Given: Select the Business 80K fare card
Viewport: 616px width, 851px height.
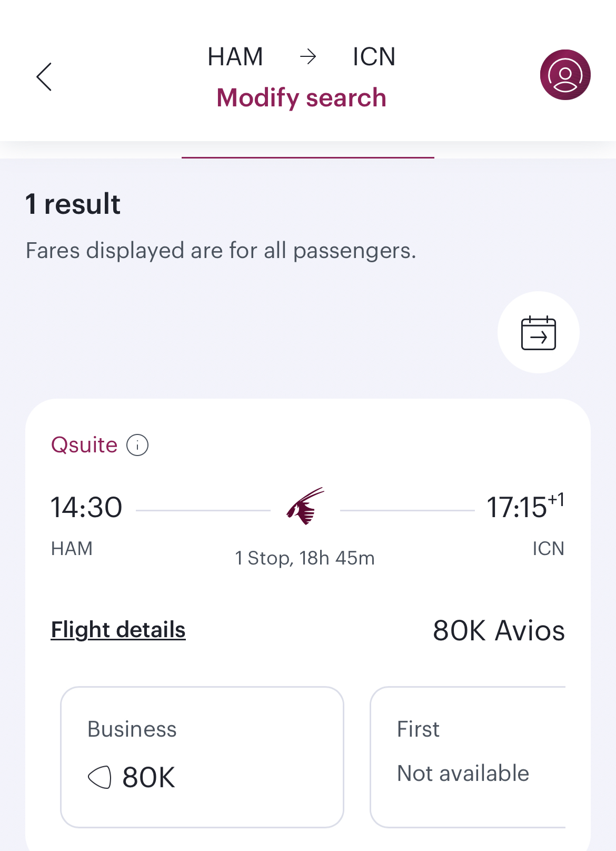Looking at the screenshot, I should (x=202, y=757).
